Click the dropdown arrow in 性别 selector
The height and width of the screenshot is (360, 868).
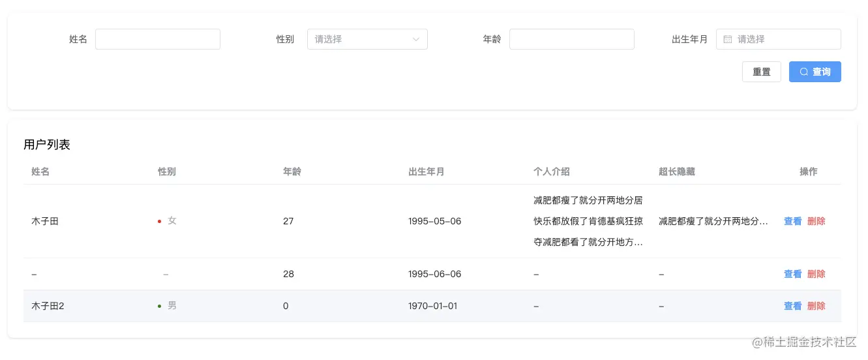click(416, 39)
